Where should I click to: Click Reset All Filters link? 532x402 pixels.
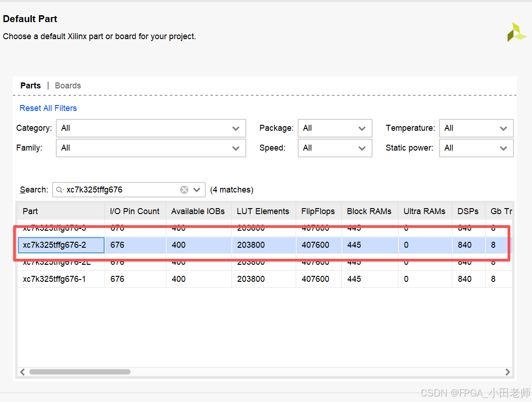(x=48, y=108)
